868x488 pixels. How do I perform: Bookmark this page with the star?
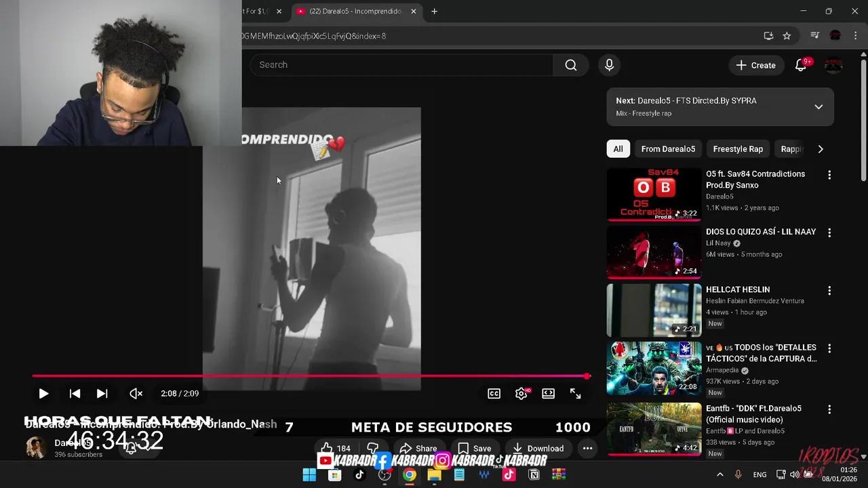tap(787, 36)
